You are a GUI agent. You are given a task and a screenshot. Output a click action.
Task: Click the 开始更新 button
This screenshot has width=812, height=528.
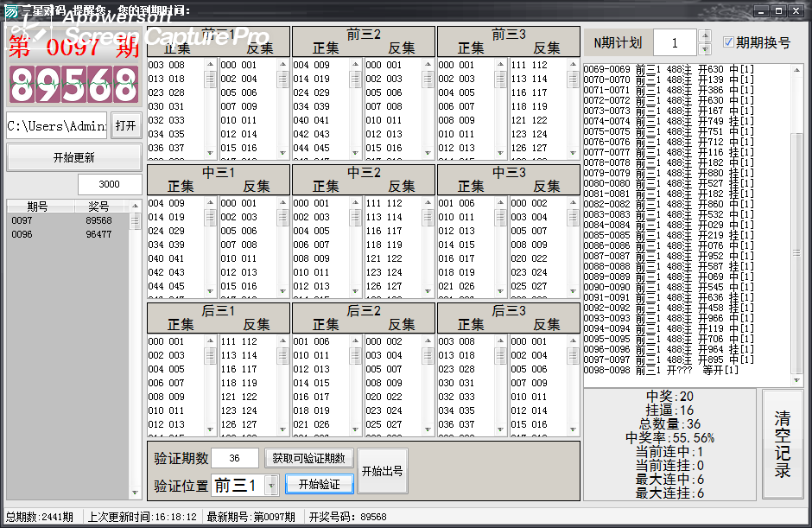(x=74, y=157)
